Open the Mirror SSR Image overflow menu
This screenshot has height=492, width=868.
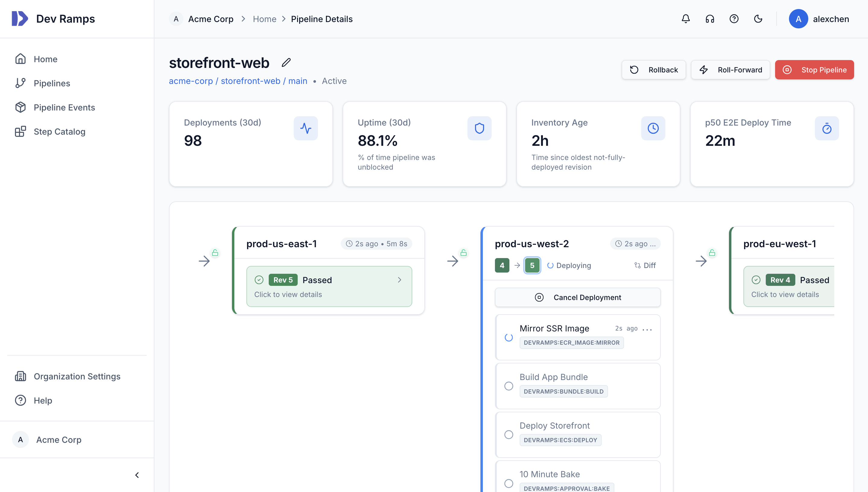pos(647,329)
